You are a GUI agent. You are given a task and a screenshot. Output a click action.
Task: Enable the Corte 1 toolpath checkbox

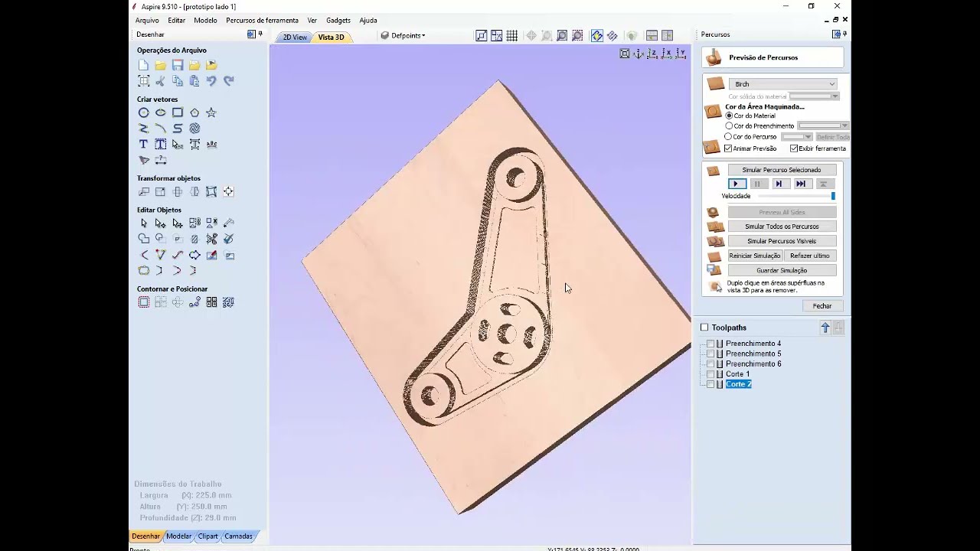coord(710,374)
